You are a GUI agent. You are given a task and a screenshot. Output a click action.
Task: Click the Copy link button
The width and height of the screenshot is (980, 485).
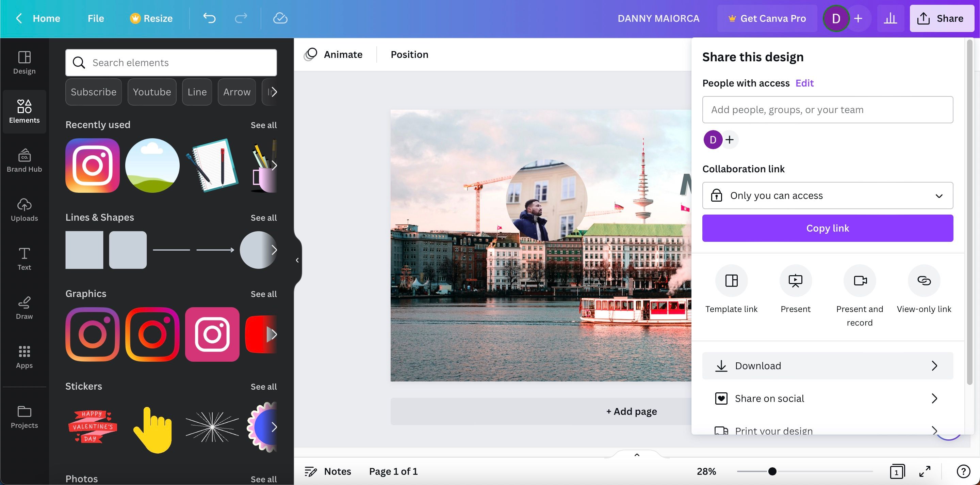(828, 228)
